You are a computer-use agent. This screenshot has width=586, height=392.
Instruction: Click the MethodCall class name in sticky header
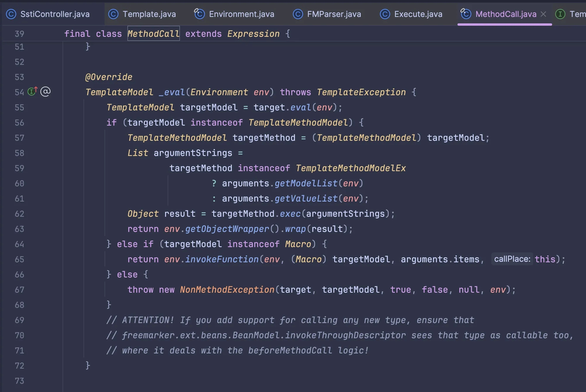[x=153, y=34]
